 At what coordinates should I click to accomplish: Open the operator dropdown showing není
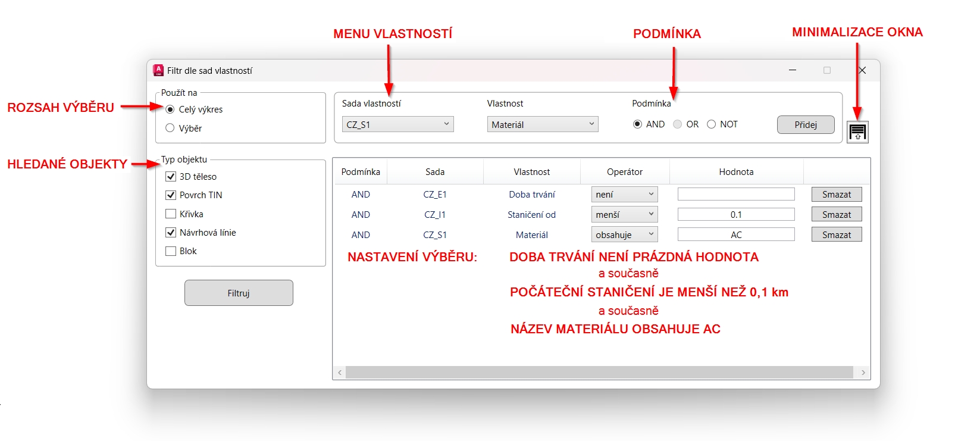(x=624, y=195)
